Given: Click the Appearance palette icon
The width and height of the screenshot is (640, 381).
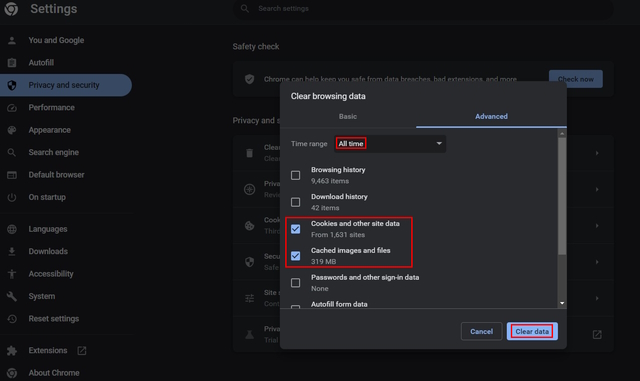Looking at the screenshot, I should 12,130.
